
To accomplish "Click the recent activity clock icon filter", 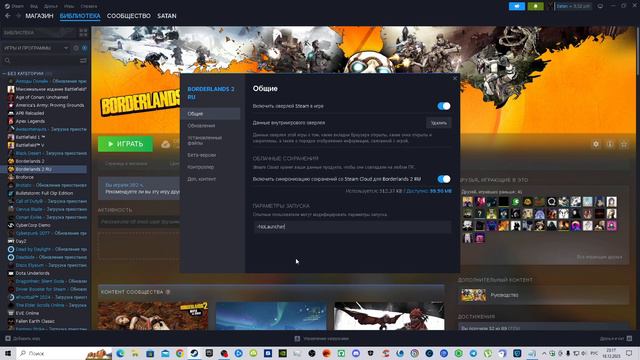I will [76, 48].
